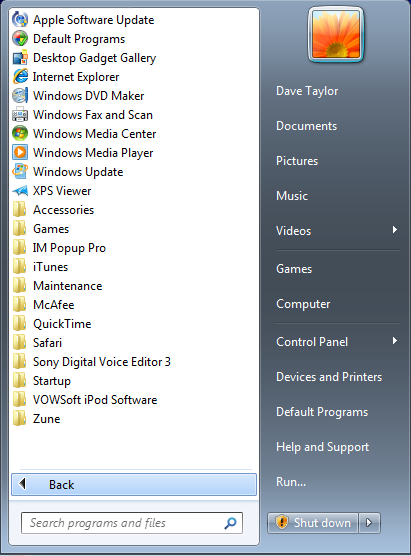Click the "Startup" folder label
This screenshot has height=556, width=411.
(x=52, y=381)
